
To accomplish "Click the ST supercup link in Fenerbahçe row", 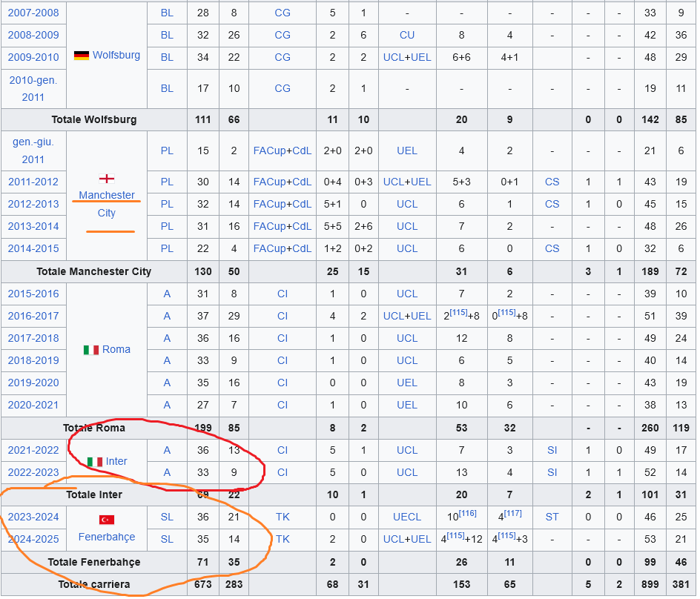I will (x=552, y=517).
